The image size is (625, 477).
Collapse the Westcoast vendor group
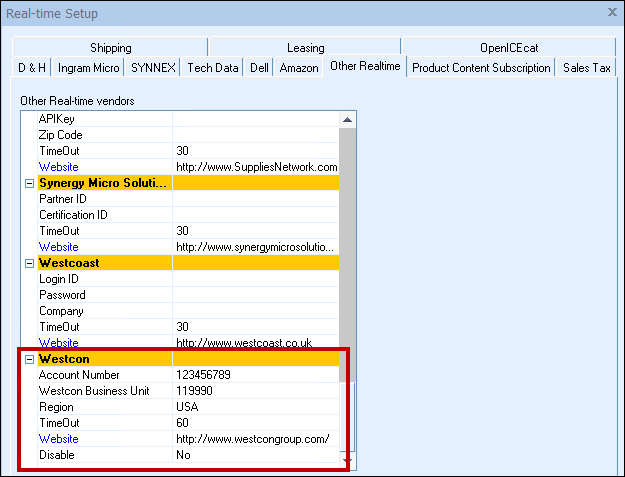(29, 263)
